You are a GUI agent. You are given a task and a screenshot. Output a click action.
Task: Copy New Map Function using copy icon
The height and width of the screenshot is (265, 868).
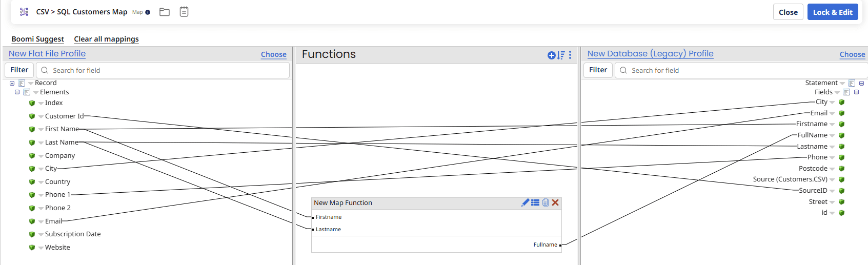546,203
